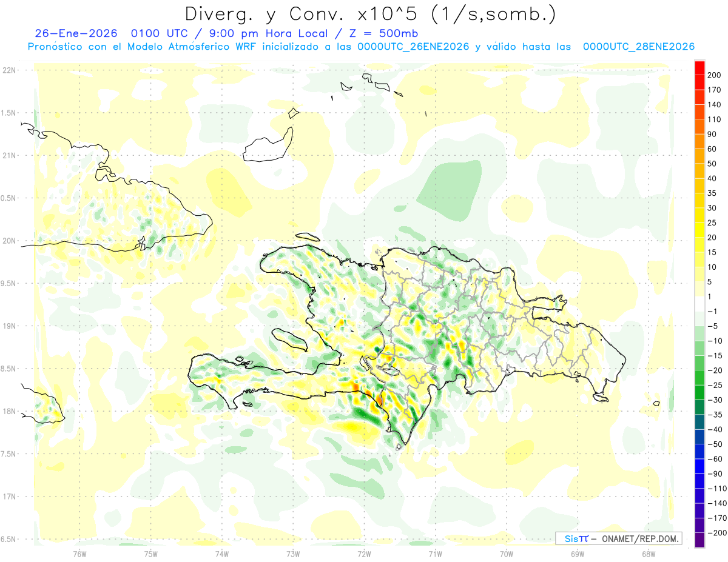The image size is (728, 562).
Task: Click the "0000UTC_28ENE2026" valid-until timestamp
Action: (638, 47)
